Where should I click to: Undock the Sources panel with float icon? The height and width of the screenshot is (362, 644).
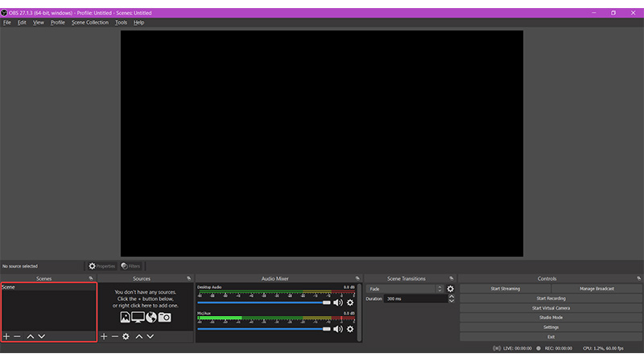tap(188, 278)
